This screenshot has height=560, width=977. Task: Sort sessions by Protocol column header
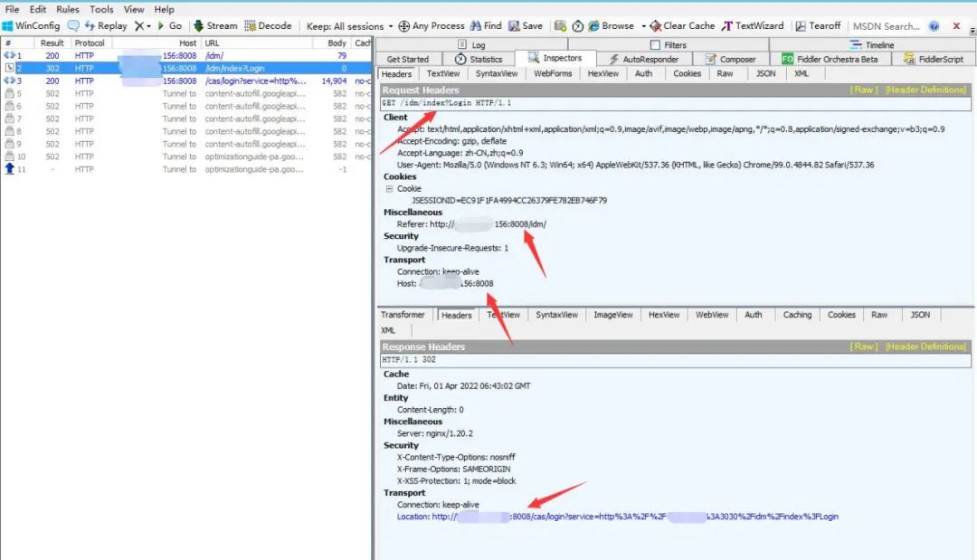pyautogui.click(x=90, y=43)
